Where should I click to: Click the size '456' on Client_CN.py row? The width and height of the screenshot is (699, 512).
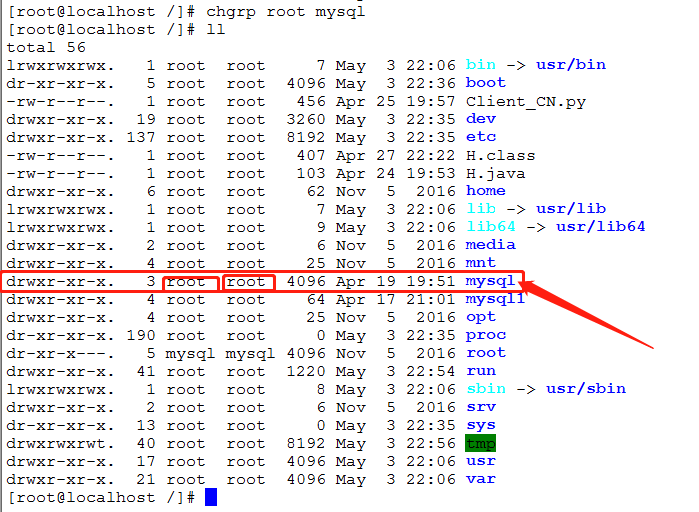pyautogui.click(x=311, y=101)
